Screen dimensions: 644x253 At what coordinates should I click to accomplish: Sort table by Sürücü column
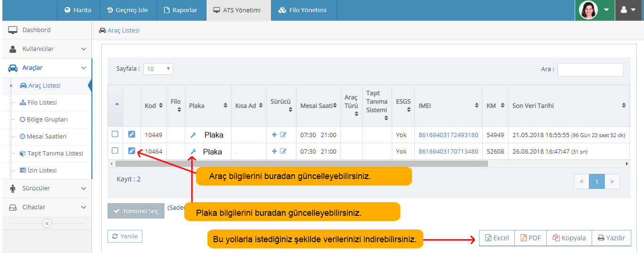click(281, 106)
